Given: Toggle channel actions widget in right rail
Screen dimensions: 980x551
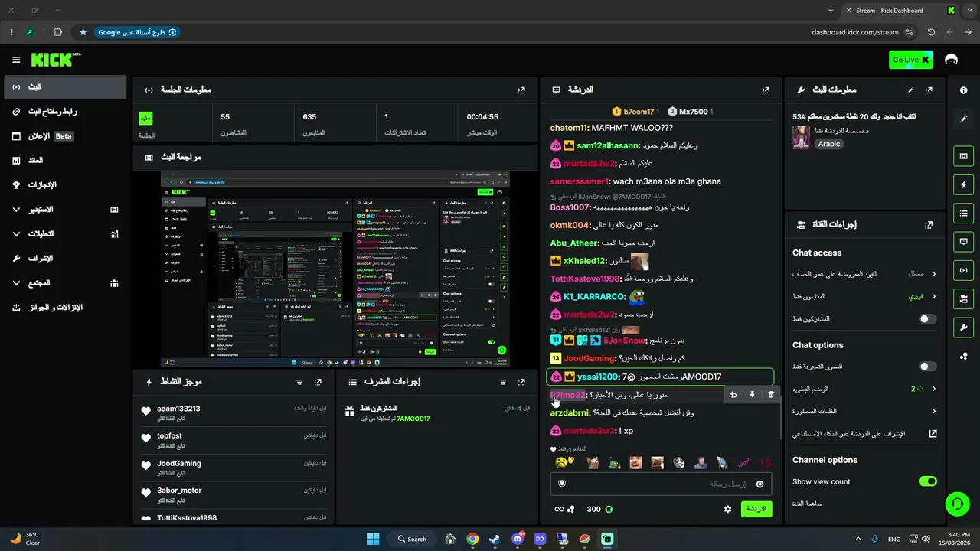Looking at the screenshot, I should pos(963,298).
